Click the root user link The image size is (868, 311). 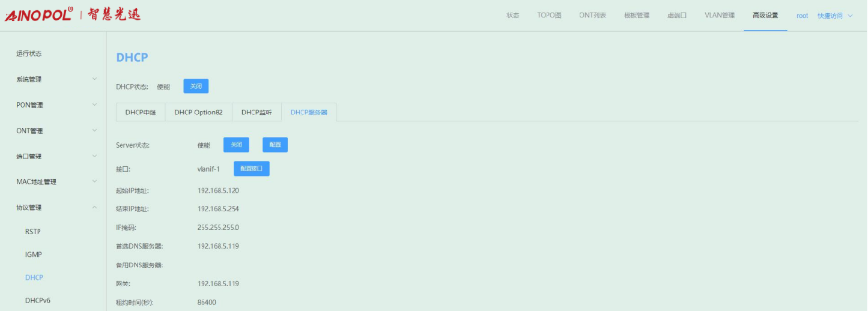[x=802, y=16]
